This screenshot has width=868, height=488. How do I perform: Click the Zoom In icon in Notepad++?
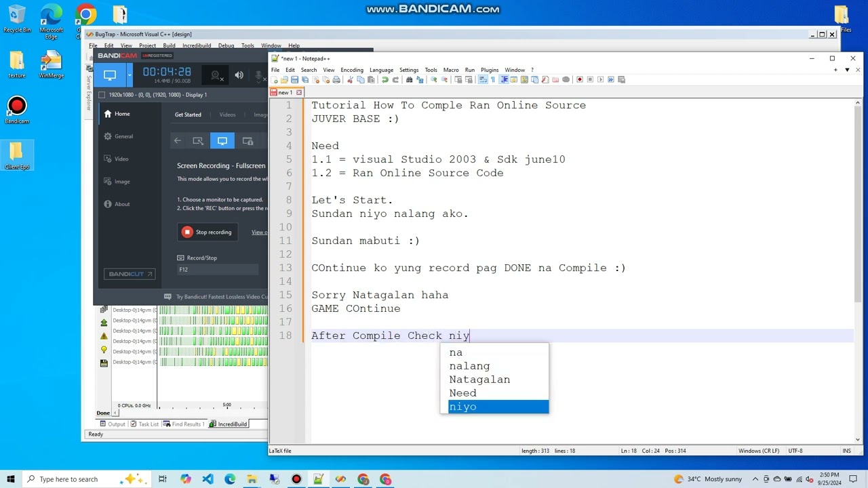[433, 79]
